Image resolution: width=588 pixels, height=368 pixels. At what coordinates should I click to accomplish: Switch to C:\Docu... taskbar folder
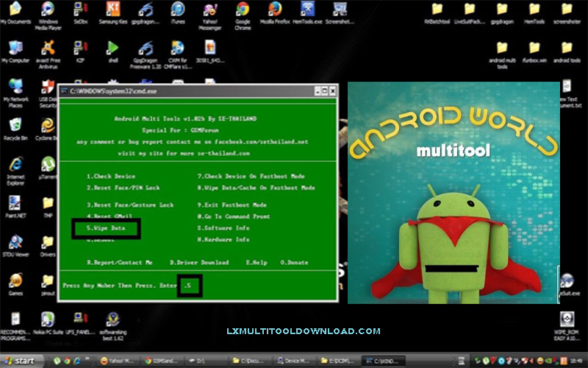(x=248, y=361)
